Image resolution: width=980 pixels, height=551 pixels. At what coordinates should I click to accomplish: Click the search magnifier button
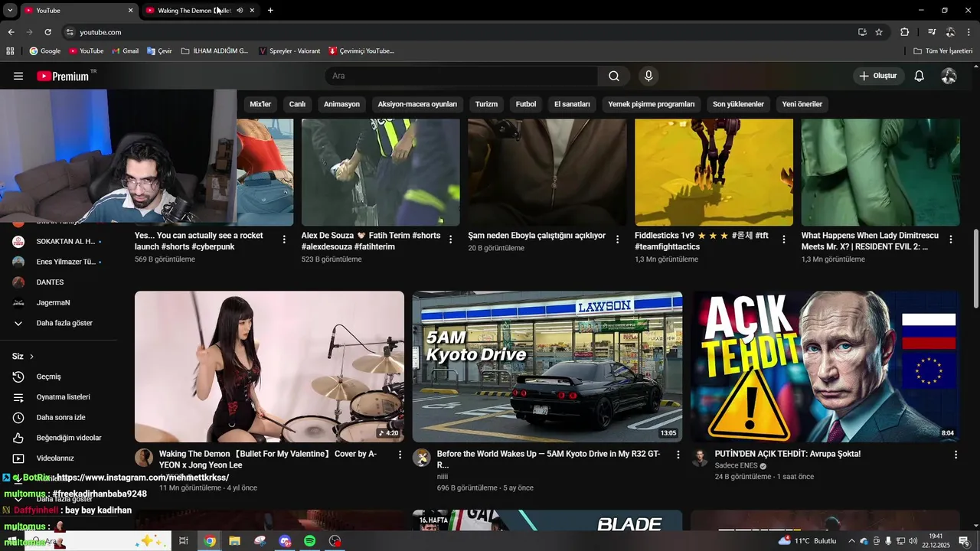coord(614,76)
